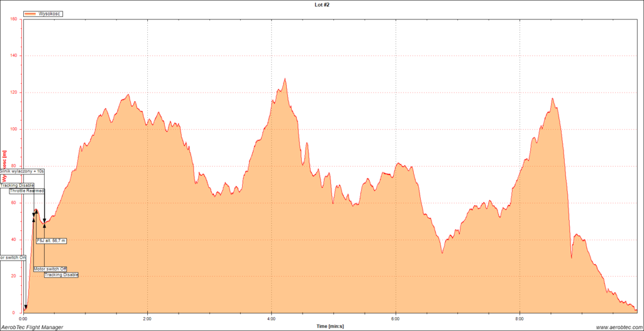This screenshot has height=331, width=644.
Task: Click the 100 value on altitude axis
Action: click(13, 129)
